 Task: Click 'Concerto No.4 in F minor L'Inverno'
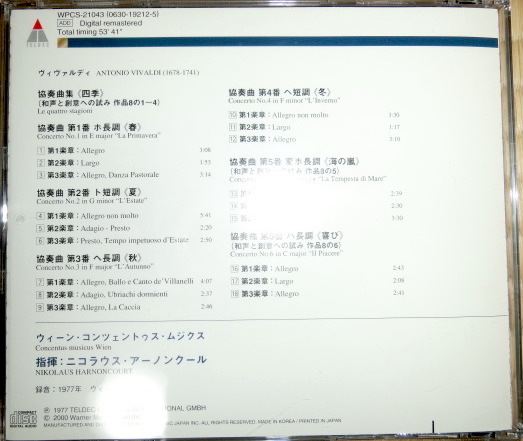coord(284,100)
